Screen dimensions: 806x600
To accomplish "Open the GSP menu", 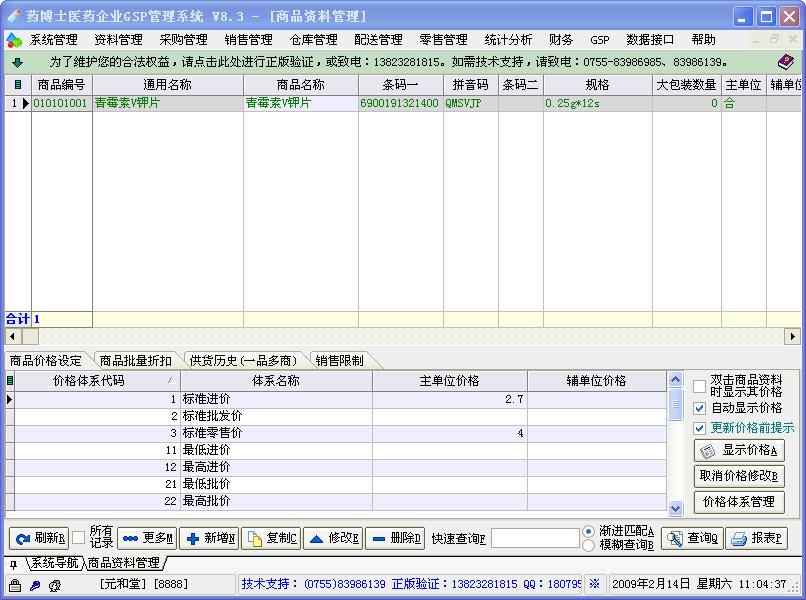I will pyautogui.click(x=600, y=40).
